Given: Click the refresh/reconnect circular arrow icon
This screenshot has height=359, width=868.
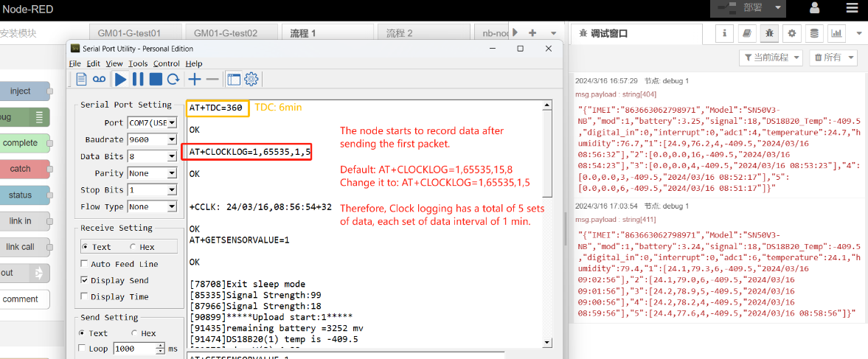Looking at the screenshot, I should click(x=173, y=79).
